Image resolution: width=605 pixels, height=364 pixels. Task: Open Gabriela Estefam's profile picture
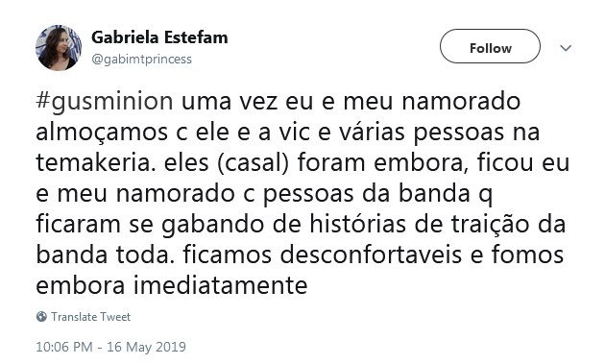[59, 48]
